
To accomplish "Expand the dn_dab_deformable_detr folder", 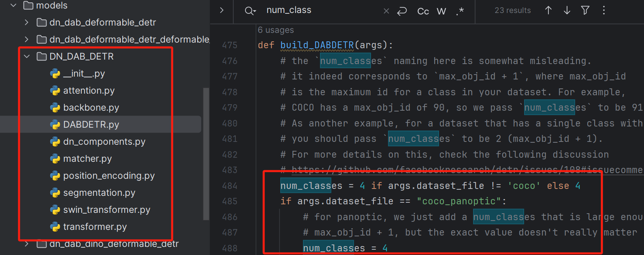I will pyautogui.click(x=27, y=22).
